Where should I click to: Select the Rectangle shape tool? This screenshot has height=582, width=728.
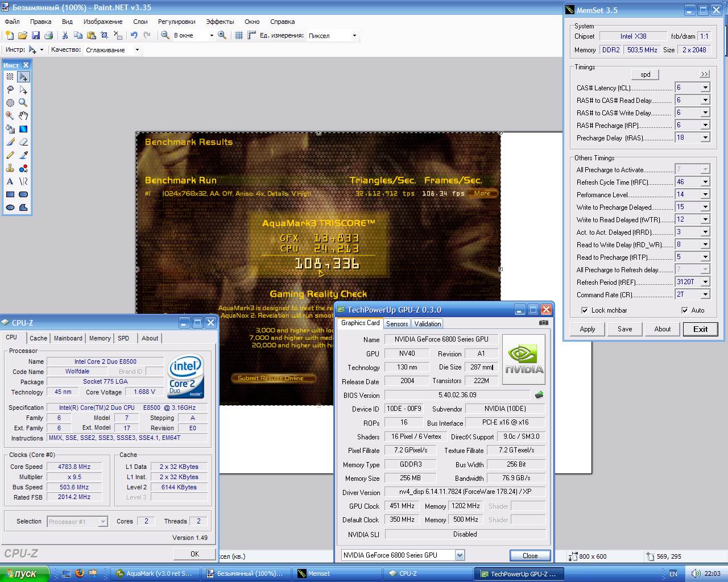tap(10, 194)
